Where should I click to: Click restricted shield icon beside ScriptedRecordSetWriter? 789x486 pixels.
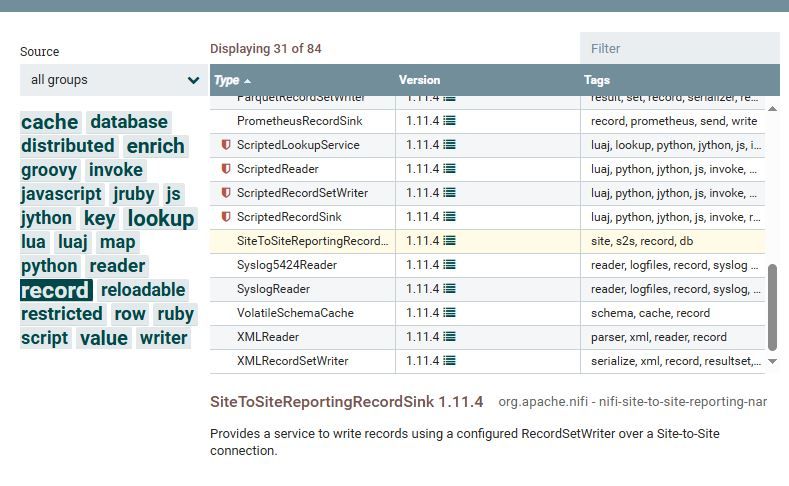(x=226, y=193)
